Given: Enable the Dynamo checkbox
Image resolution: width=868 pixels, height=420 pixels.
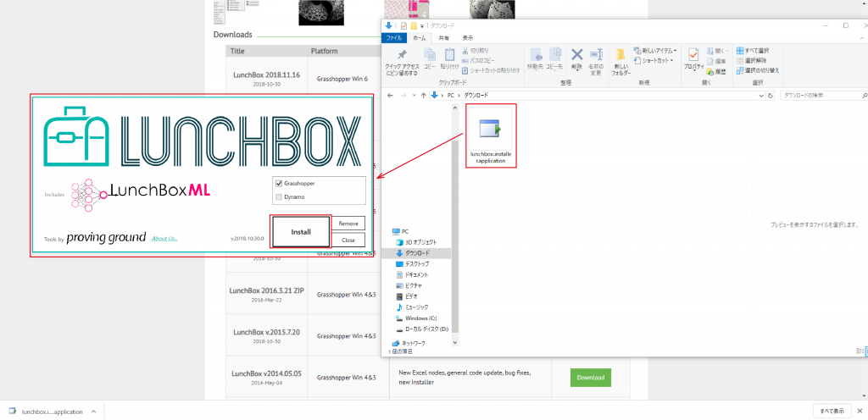Looking at the screenshot, I should (279, 197).
